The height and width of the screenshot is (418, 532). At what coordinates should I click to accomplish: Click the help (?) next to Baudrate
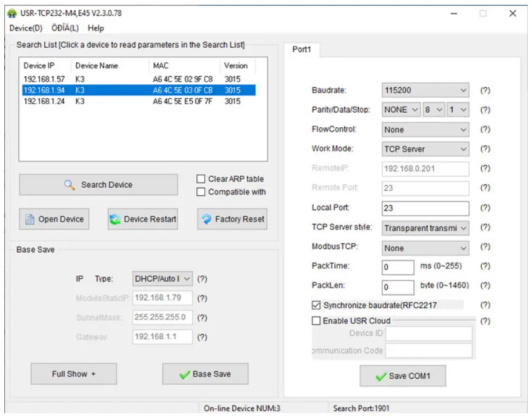tap(485, 91)
